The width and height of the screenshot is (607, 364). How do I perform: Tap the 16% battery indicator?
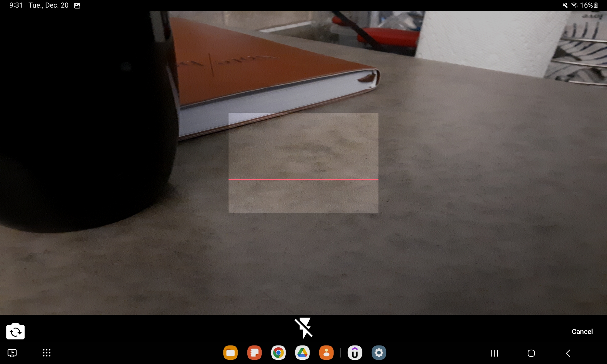pyautogui.click(x=589, y=5)
